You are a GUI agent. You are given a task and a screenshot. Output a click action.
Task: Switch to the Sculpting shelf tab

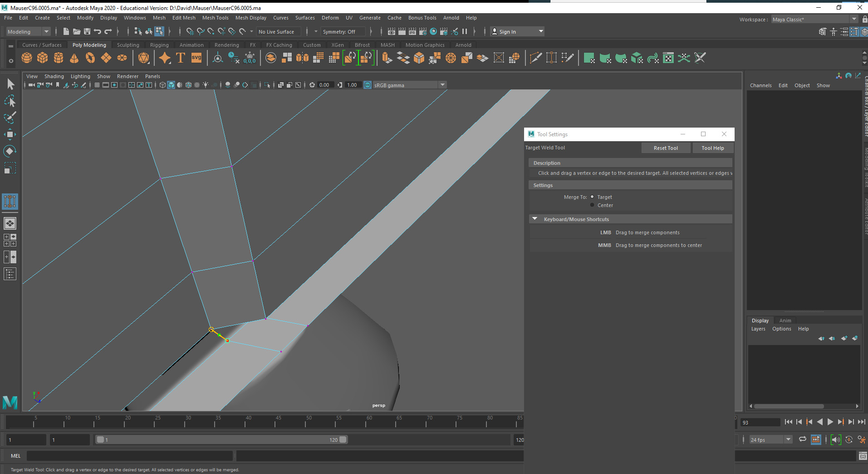click(128, 44)
